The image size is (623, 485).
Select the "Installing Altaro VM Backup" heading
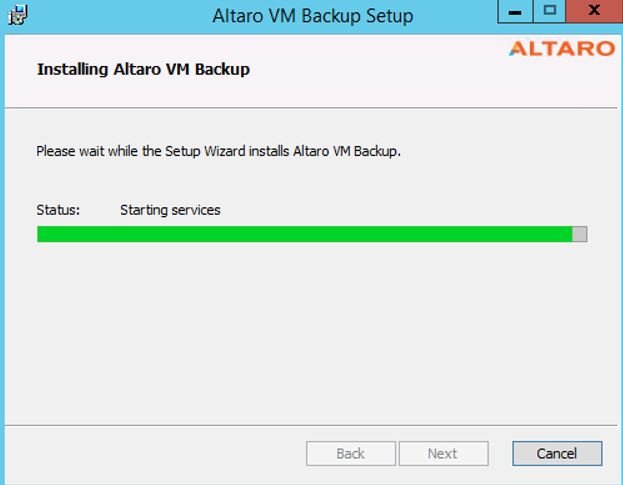[x=143, y=70]
